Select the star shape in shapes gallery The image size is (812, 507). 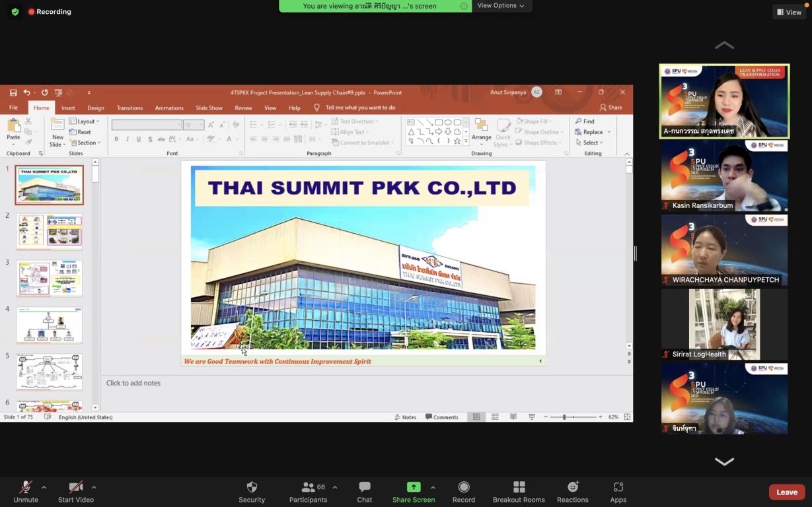pyautogui.click(x=457, y=141)
